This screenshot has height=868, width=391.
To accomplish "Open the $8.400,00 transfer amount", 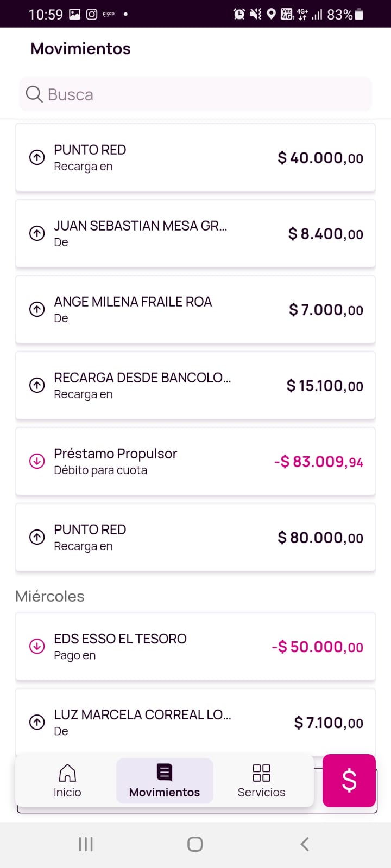I will pyautogui.click(x=325, y=234).
